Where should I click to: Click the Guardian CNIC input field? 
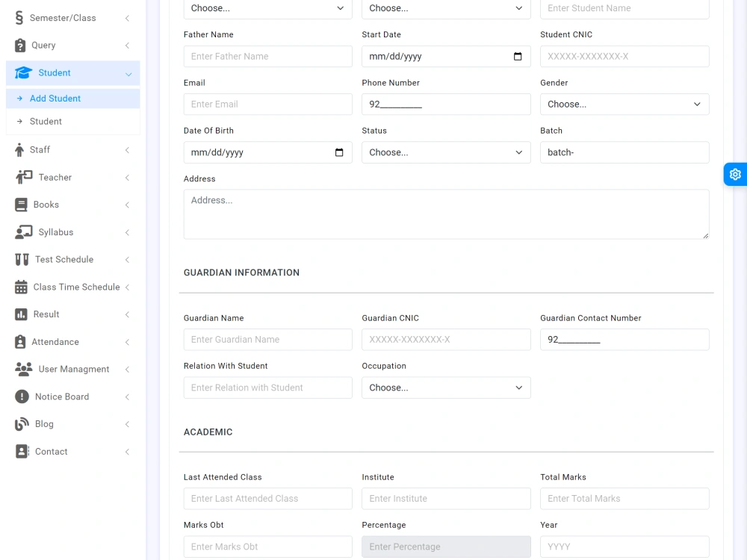click(x=446, y=340)
